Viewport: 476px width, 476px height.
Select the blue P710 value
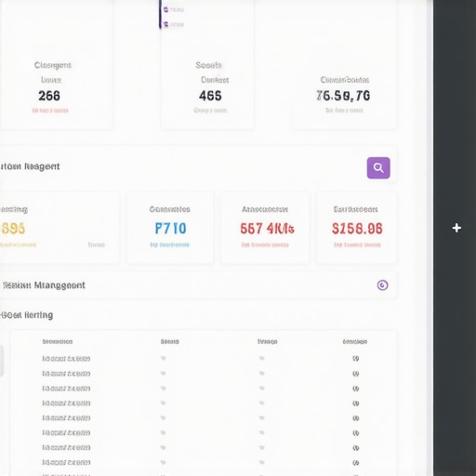coord(170,229)
